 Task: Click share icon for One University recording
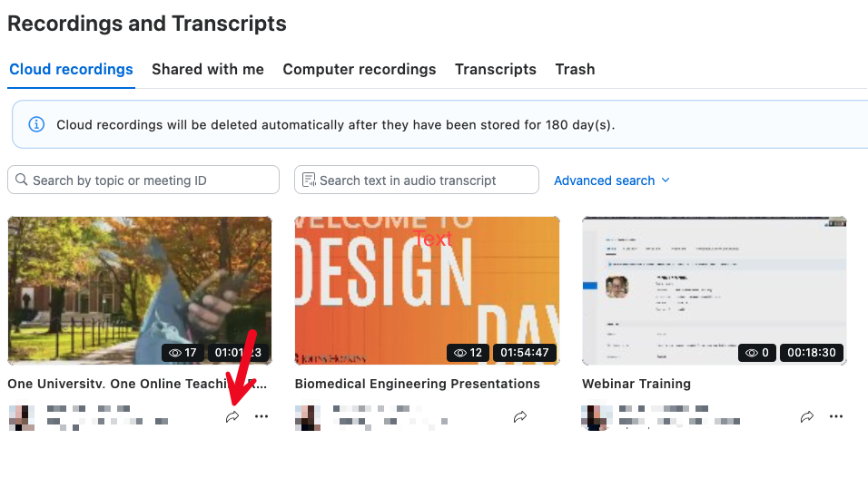(232, 416)
